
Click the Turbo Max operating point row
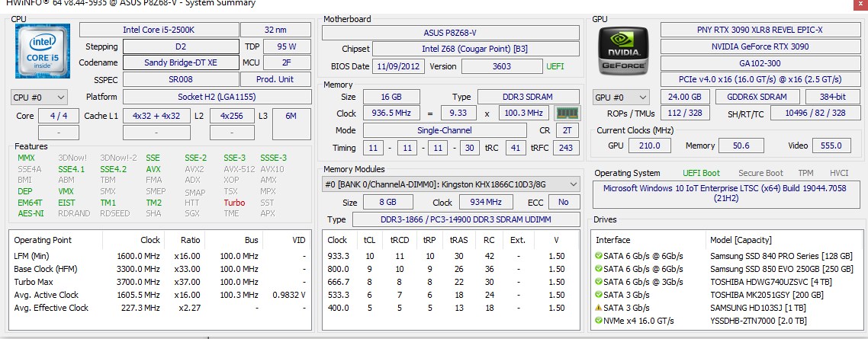[160, 282]
